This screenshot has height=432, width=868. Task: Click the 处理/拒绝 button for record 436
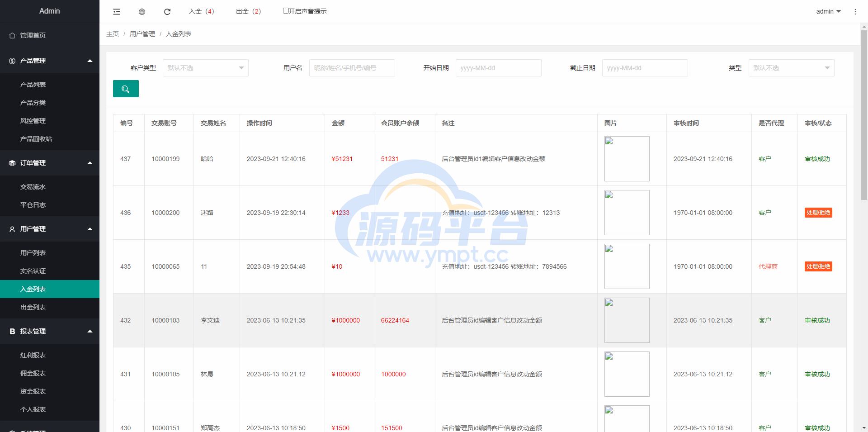[x=818, y=213]
